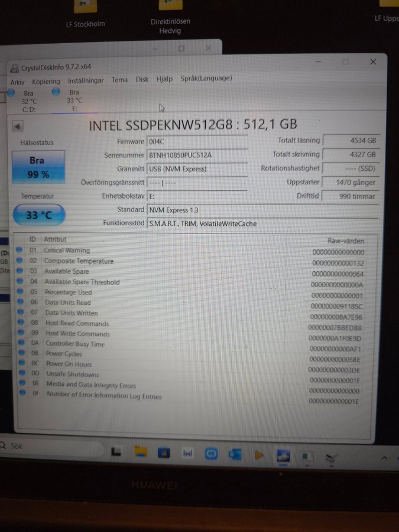
Task: Select the C: D: disk status indicator
Action: coord(28,101)
